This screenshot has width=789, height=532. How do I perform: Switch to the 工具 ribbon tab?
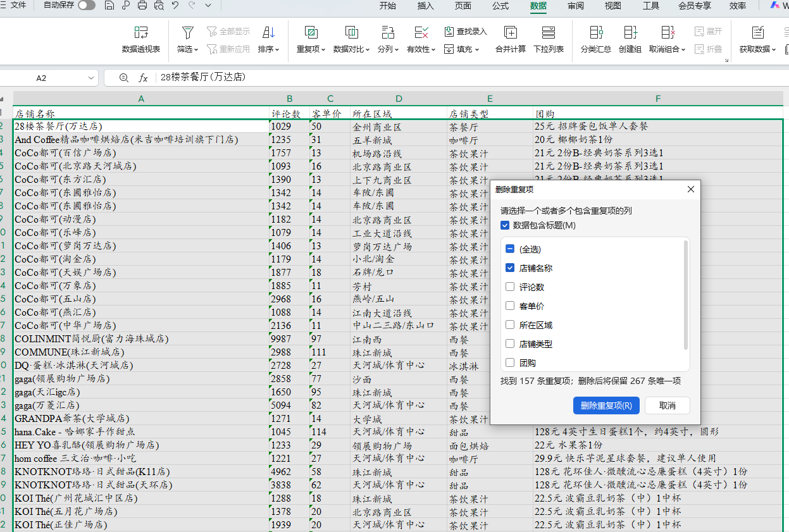click(x=651, y=6)
